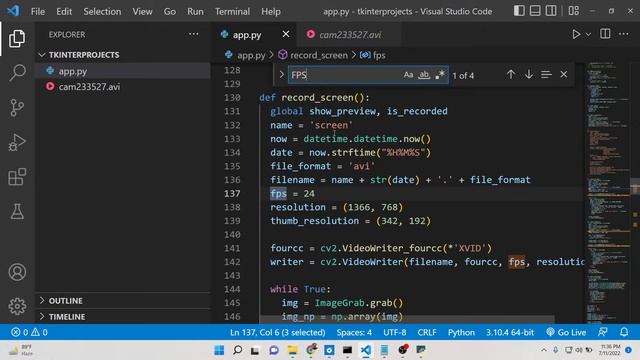Go to next match in find widget
This screenshot has height=360, width=640.
click(529, 75)
